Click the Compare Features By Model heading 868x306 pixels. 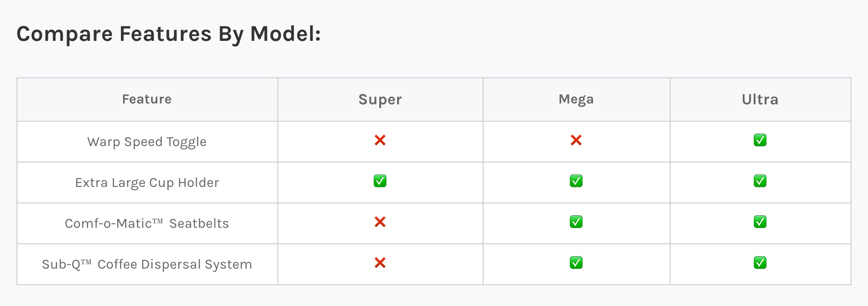click(x=169, y=34)
